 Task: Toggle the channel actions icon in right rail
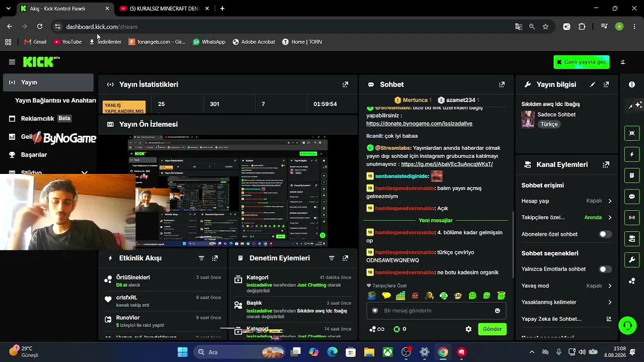tap(632, 239)
